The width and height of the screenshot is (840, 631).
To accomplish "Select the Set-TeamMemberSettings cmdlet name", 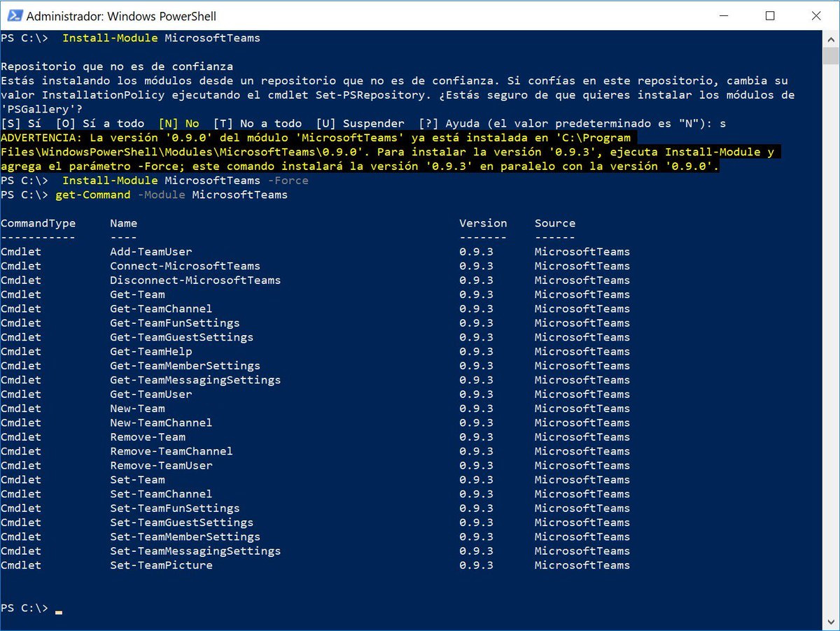I will point(185,537).
